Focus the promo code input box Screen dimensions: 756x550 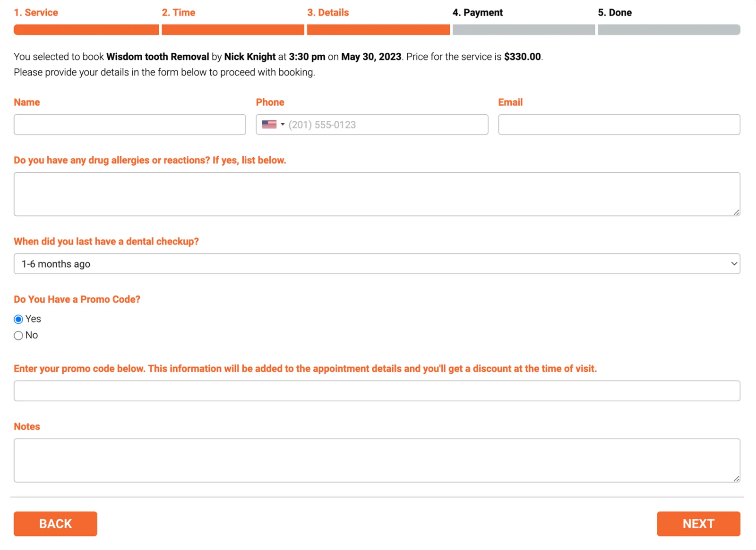coord(377,391)
